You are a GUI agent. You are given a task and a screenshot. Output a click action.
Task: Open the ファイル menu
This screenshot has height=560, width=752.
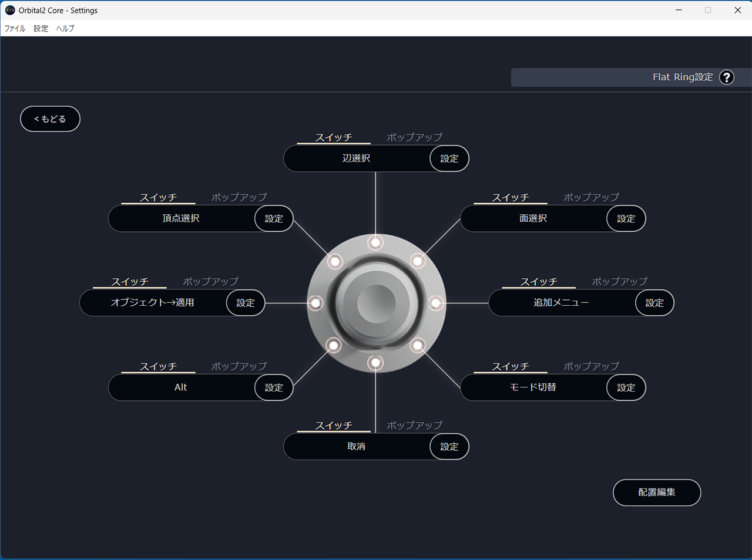coord(15,28)
